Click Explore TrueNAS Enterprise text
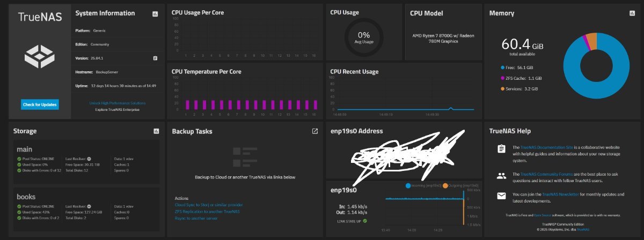 click(x=117, y=109)
